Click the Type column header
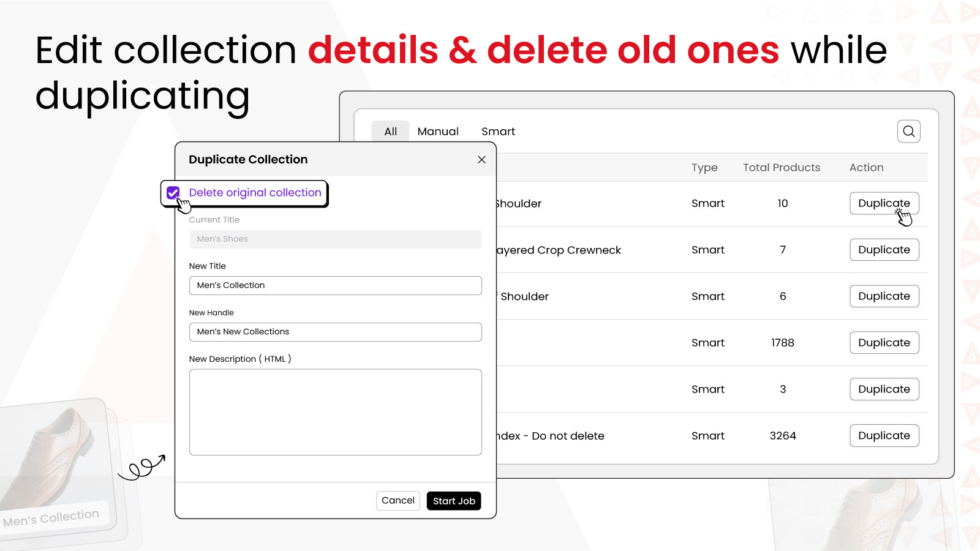Screen dimensions: 980x551 (704, 168)
